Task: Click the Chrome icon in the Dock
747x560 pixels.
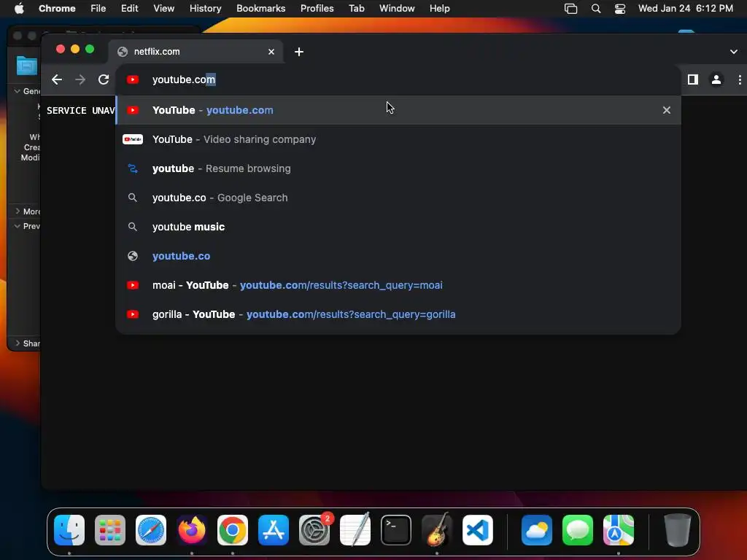Action: point(233,529)
